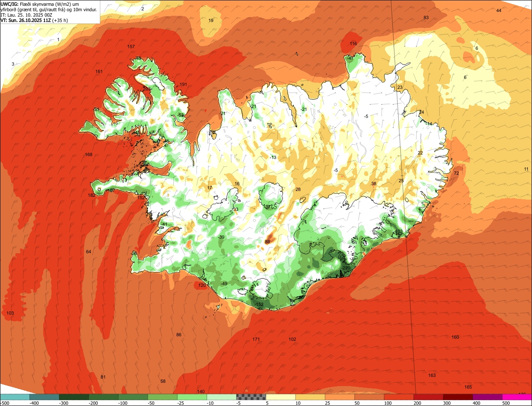The width and height of the screenshot is (532, 406).
Task: Click the legend swatch between -200 and -100
Action: 103,397
